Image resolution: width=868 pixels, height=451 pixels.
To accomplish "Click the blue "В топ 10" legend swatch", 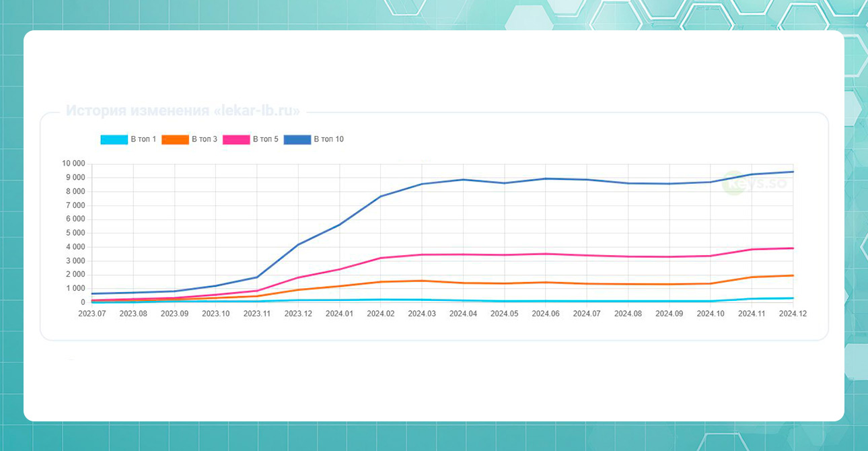I will [297, 139].
